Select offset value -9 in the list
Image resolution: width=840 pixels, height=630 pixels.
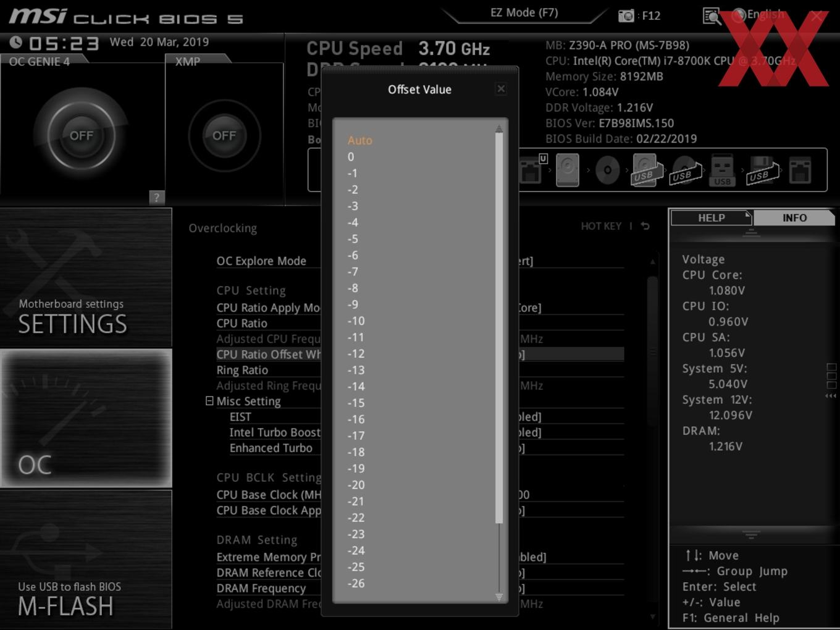pos(352,304)
